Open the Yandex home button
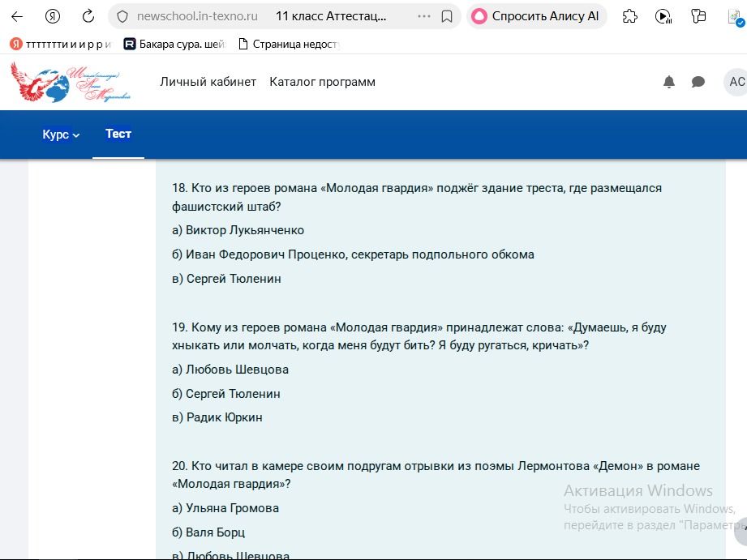 [x=53, y=17]
